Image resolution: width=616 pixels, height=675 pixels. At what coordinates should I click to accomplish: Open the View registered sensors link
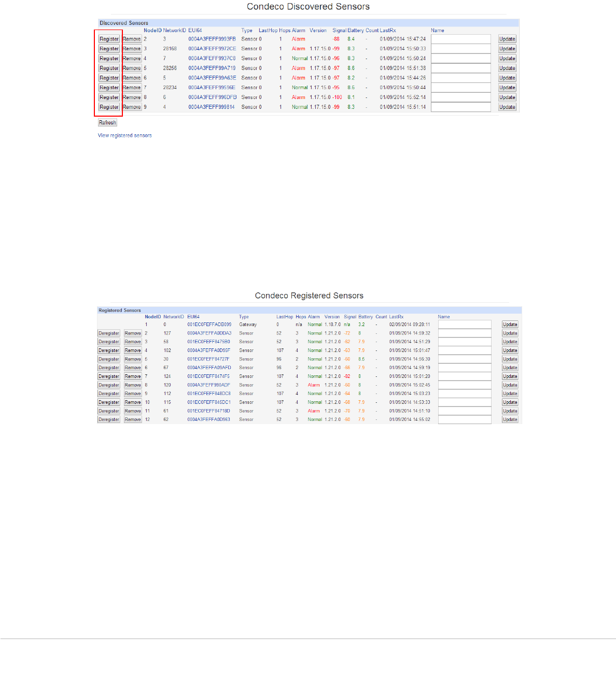[125, 135]
